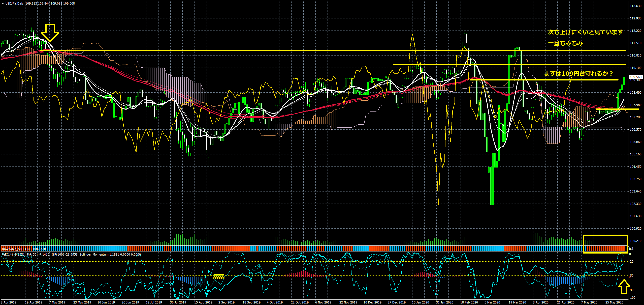Open the triangle menu beside USDJPY,Daily
Viewport: 644px width, 305px height.
(x=3, y=4)
